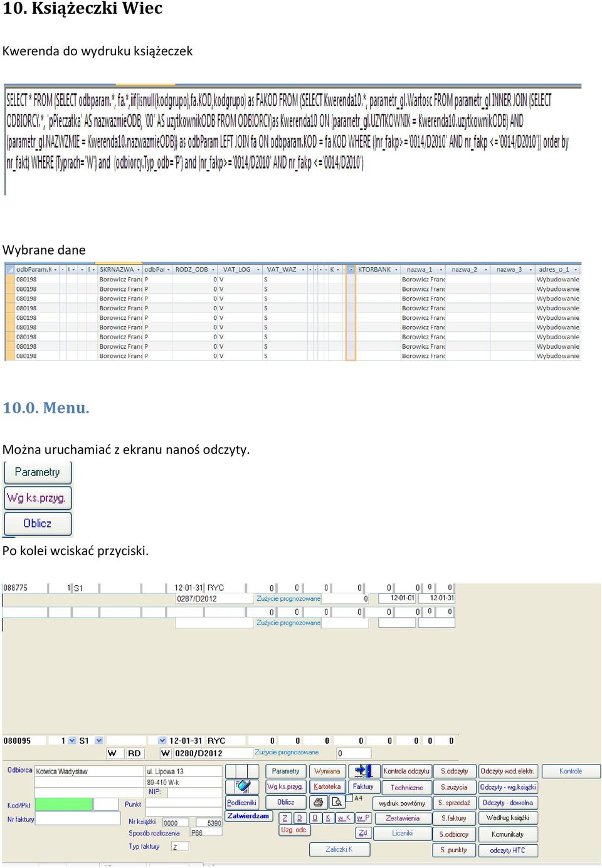This screenshot has width=602, height=868.
Task: Open the nazwa_1 column filter arrow
Action: click(441, 270)
